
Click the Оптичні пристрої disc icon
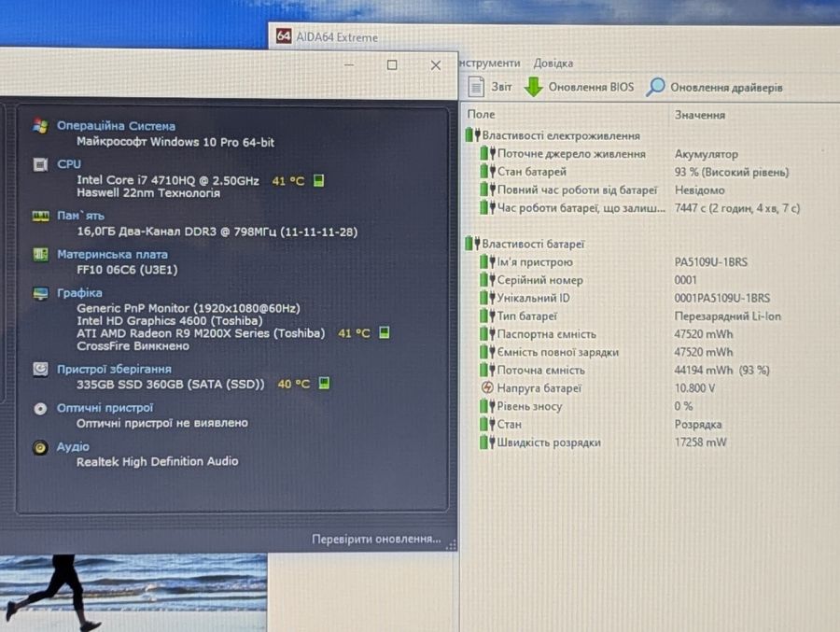click(x=40, y=409)
